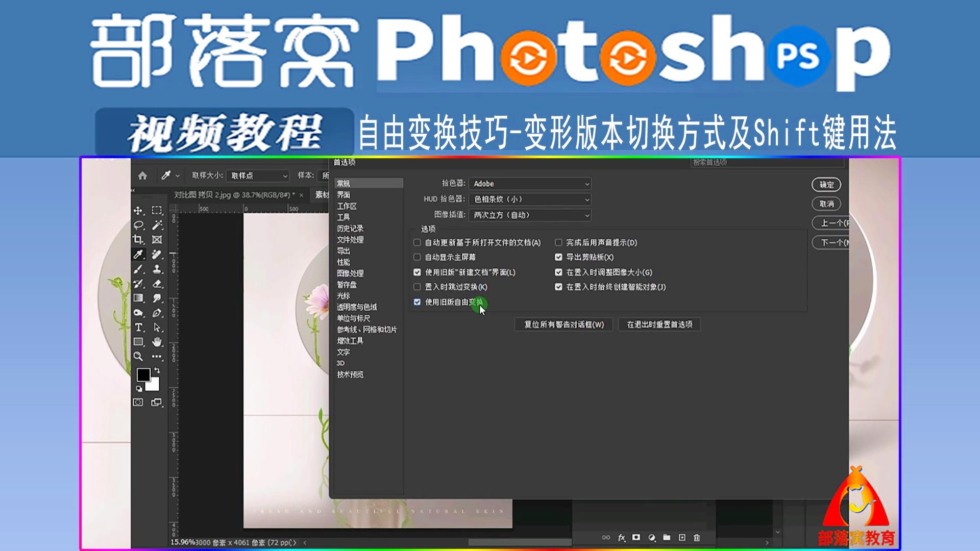Select the Smudge tool
Screen dimensions: 980x551
click(157, 298)
